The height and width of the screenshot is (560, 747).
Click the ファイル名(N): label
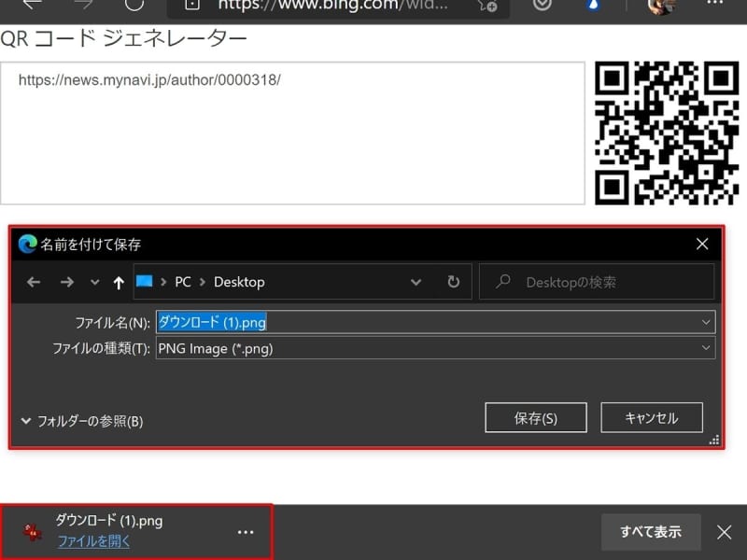(x=112, y=322)
